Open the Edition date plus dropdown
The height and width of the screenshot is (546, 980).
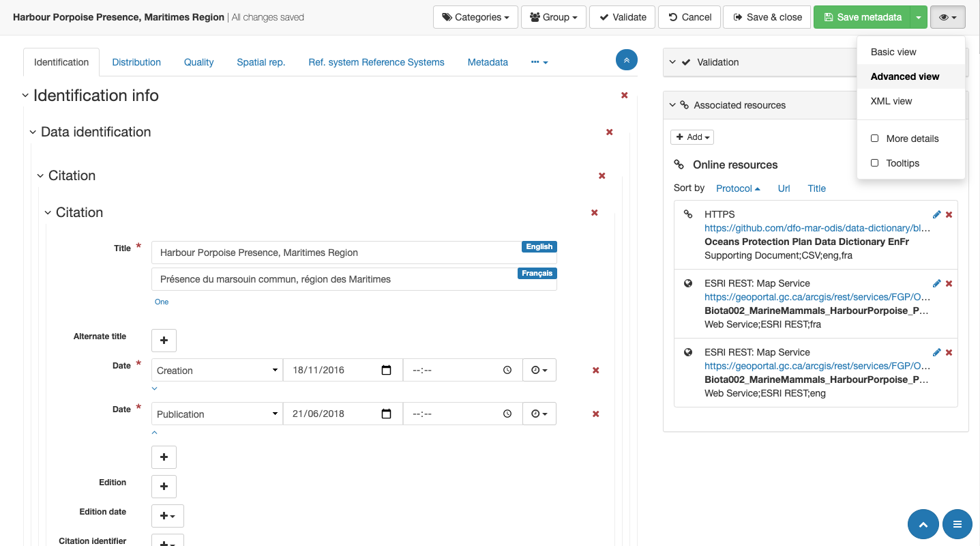pos(168,516)
